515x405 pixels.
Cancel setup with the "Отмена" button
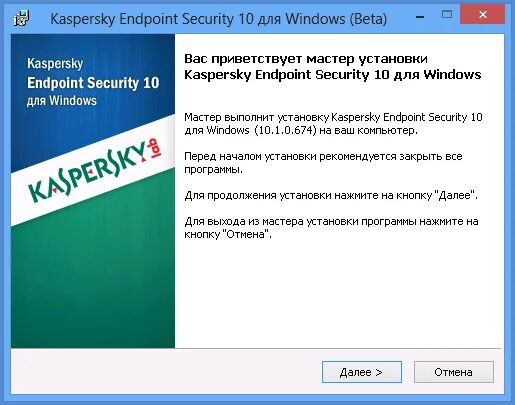click(453, 372)
